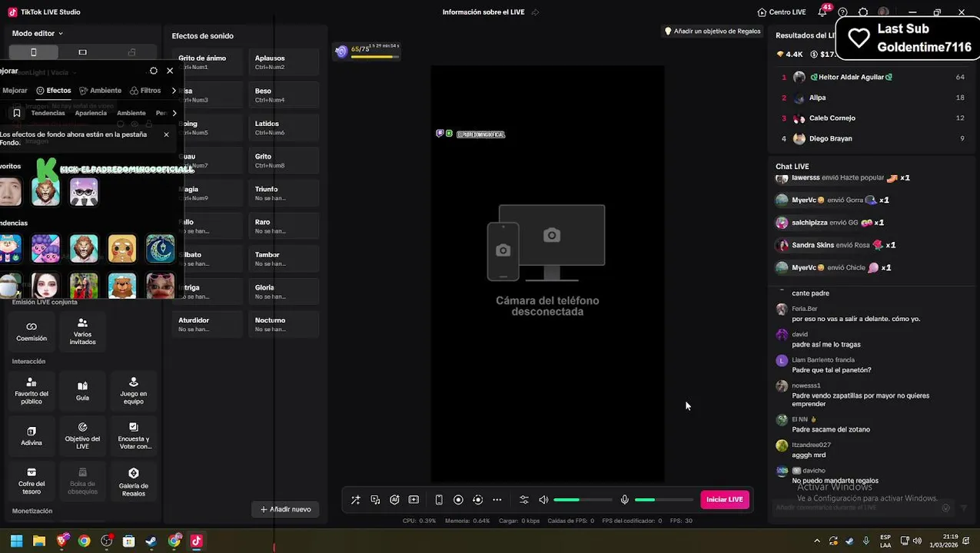Open the Guía tool
Image resolution: width=980 pixels, height=553 pixels.
tap(82, 392)
